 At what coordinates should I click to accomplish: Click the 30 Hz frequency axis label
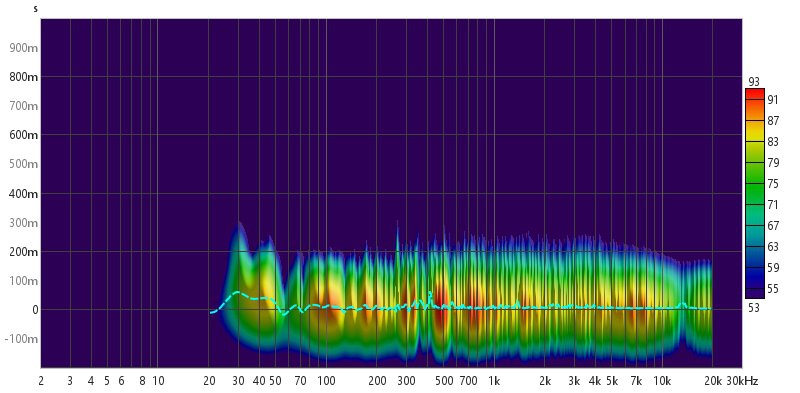click(x=238, y=381)
